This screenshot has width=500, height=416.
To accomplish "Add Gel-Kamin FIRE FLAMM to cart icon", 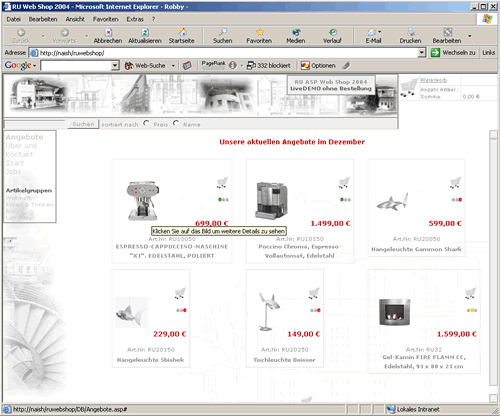I will click(471, 293).
